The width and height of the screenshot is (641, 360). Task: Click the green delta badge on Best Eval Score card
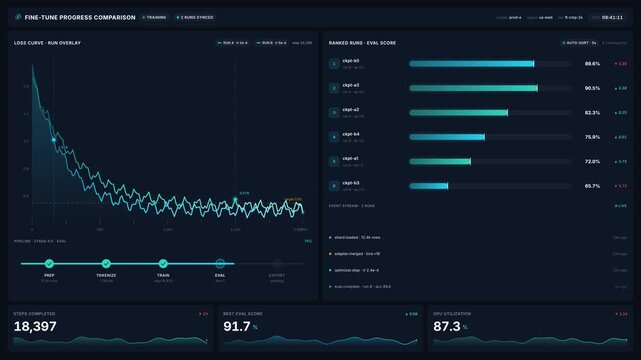[x=412, y=314]
